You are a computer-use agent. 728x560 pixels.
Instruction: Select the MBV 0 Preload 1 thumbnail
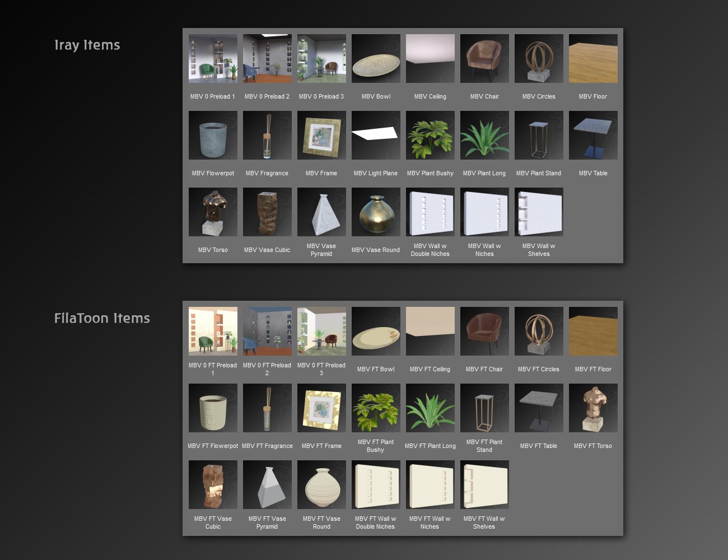pyautogui.click(x=213, y=58)
